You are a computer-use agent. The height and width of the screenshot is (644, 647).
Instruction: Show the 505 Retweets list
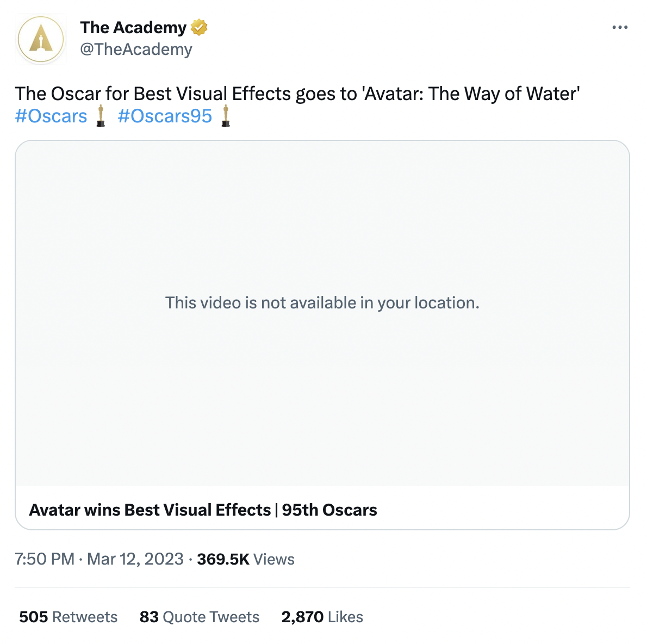point(69,617)
